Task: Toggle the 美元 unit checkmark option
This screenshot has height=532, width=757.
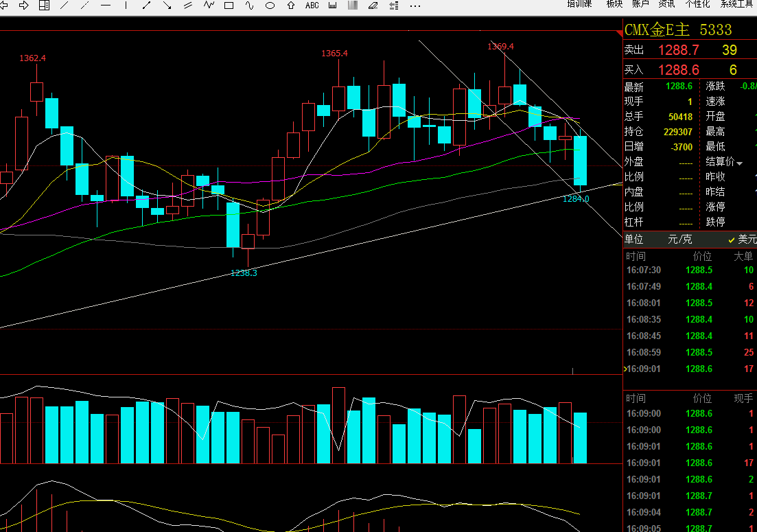Action: [742, 240]
